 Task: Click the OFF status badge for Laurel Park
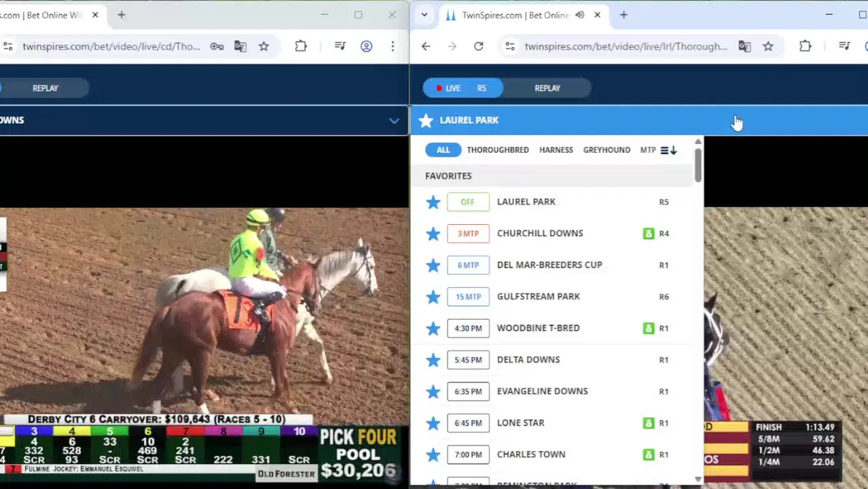pyautogui.click(x=468, y=202)
